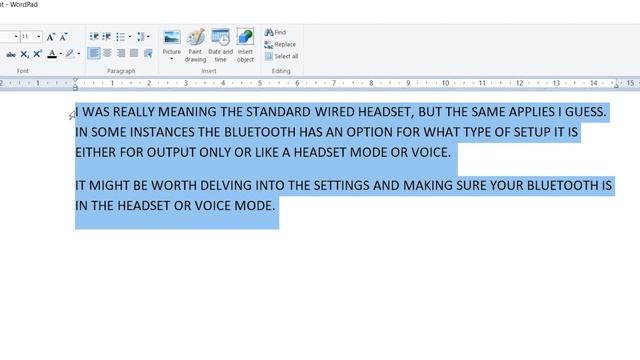Insert a Picture
Screen dimensions: 640x360
click(171, 42)
